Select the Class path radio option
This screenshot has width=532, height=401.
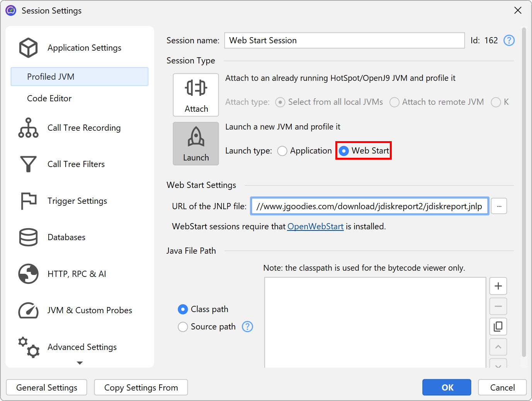[x=183, y=309]
